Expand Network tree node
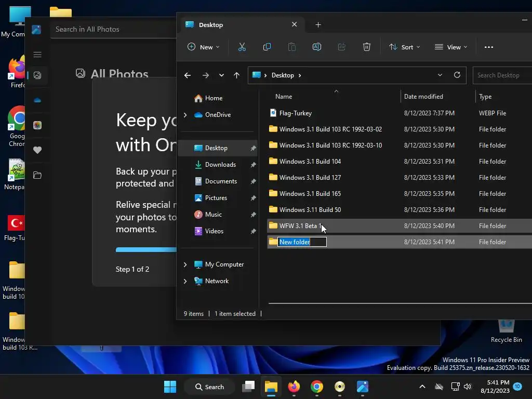The image size is (532, 399). pos(185,281)
